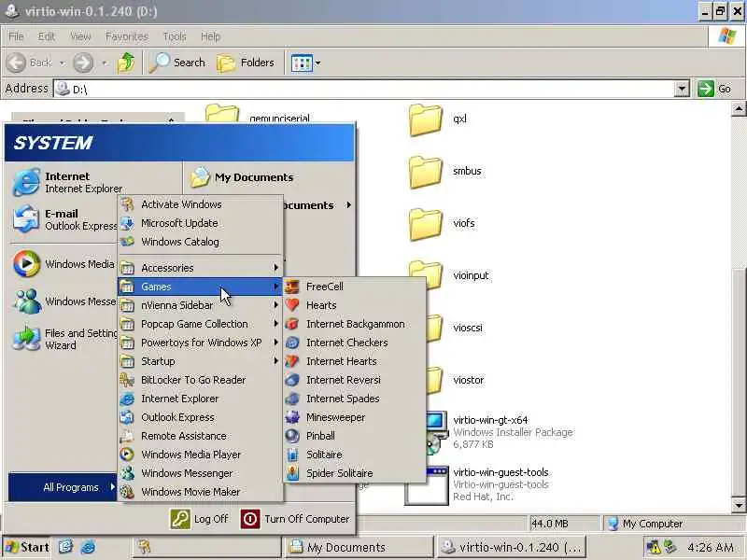This screenshot has width=747, height=560.
Task: Click Turn Off Computer button
Action: [295, 519]
